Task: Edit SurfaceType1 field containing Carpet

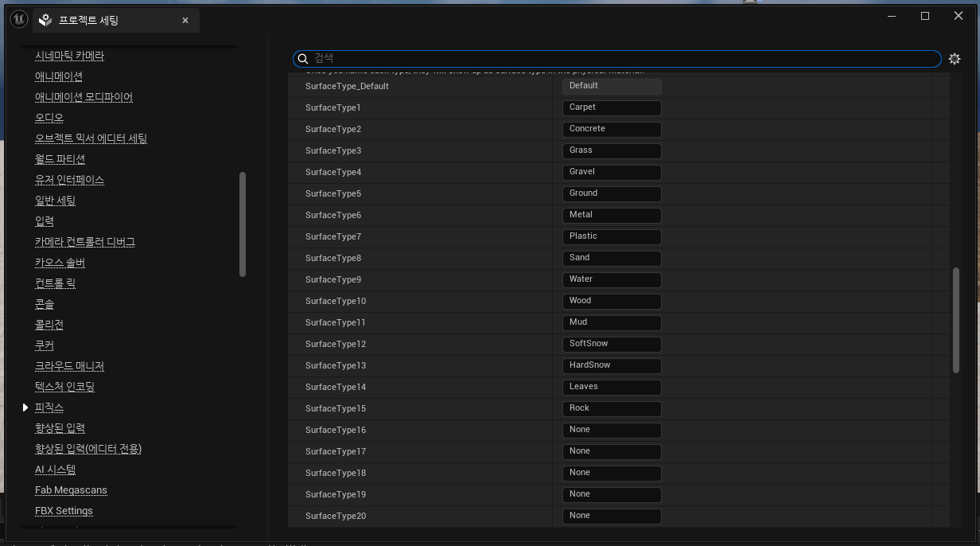Action: 612,107
